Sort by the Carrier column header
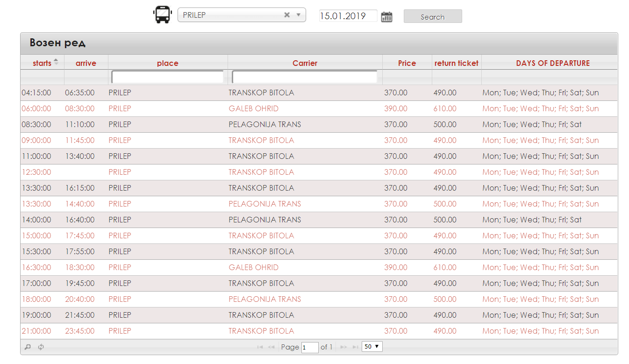This screenshot has width=629, height=364. 305,63
